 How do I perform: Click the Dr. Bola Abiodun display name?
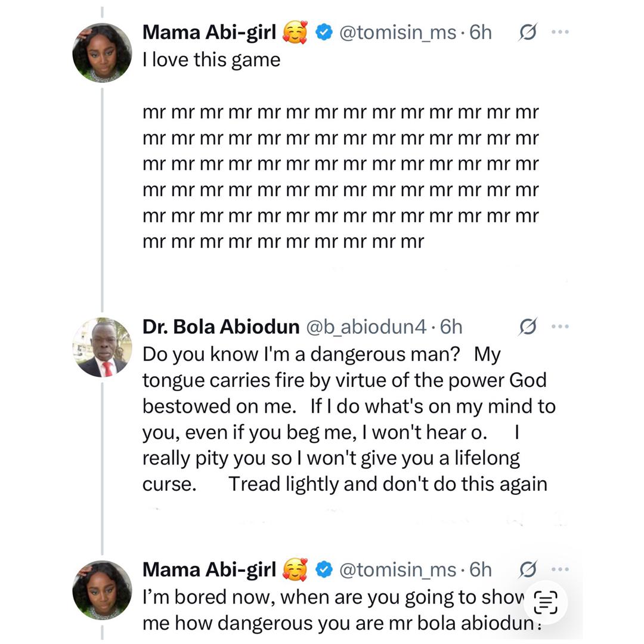221,327
